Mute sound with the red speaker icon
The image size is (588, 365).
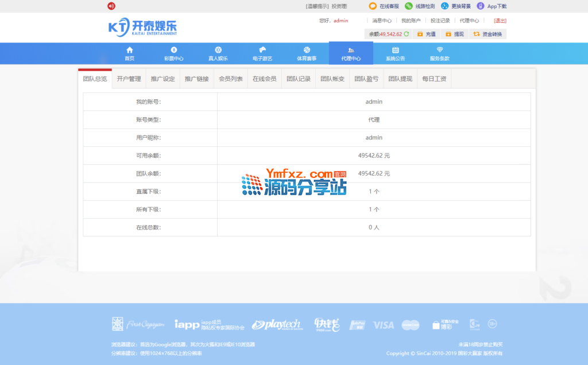coord(111,6)
